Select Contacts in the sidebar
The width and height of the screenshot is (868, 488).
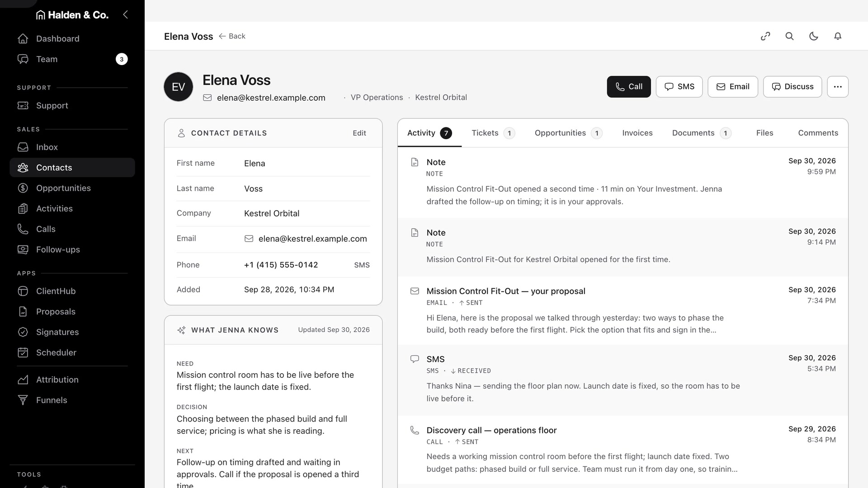72,168
